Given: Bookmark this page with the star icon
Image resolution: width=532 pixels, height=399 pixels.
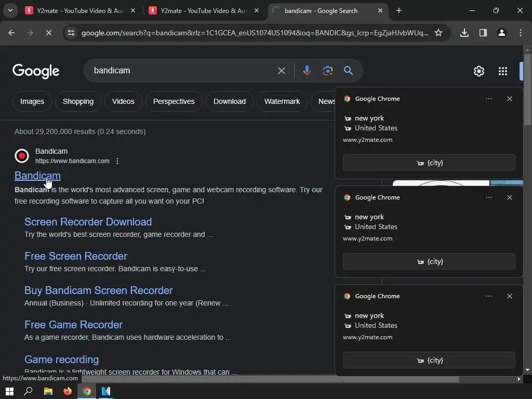Looking at the screenshot, I should (x=438, y=33).
